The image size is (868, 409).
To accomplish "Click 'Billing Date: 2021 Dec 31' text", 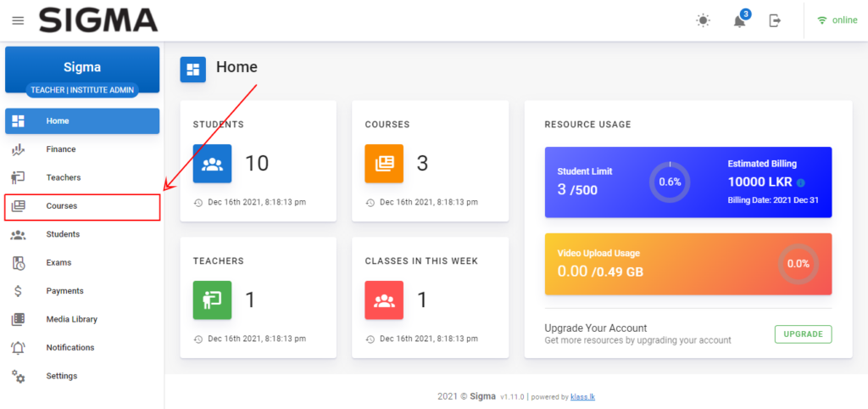I will (x=773, y=200).
